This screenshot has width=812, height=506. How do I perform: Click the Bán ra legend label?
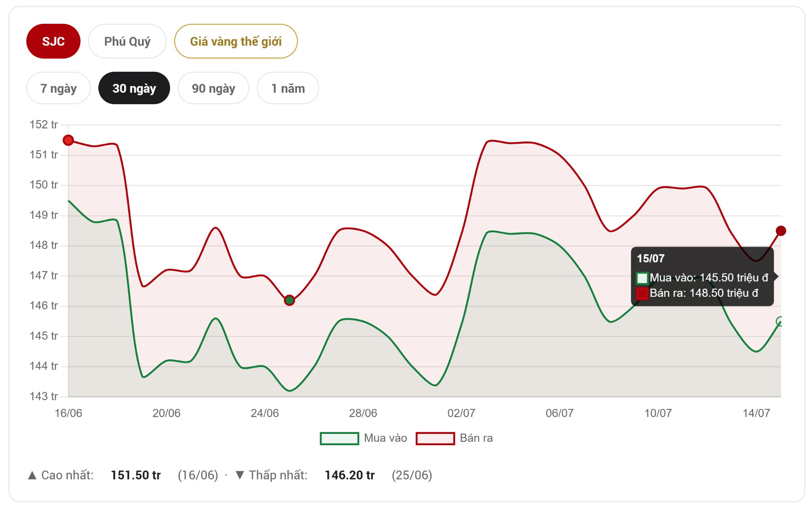coord(476,438)
